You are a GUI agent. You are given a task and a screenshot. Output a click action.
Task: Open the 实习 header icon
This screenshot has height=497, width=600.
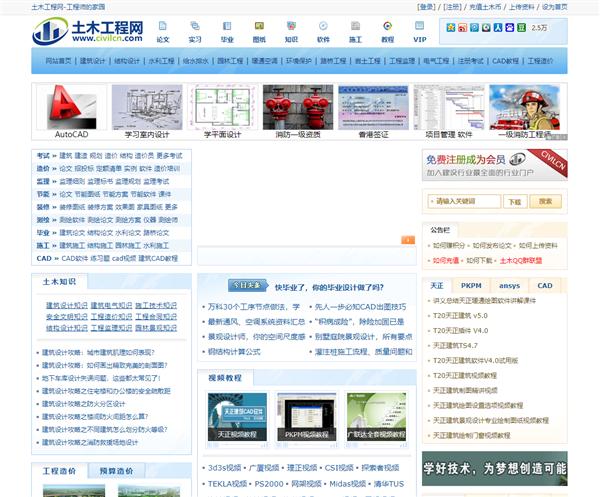[195, 31]
